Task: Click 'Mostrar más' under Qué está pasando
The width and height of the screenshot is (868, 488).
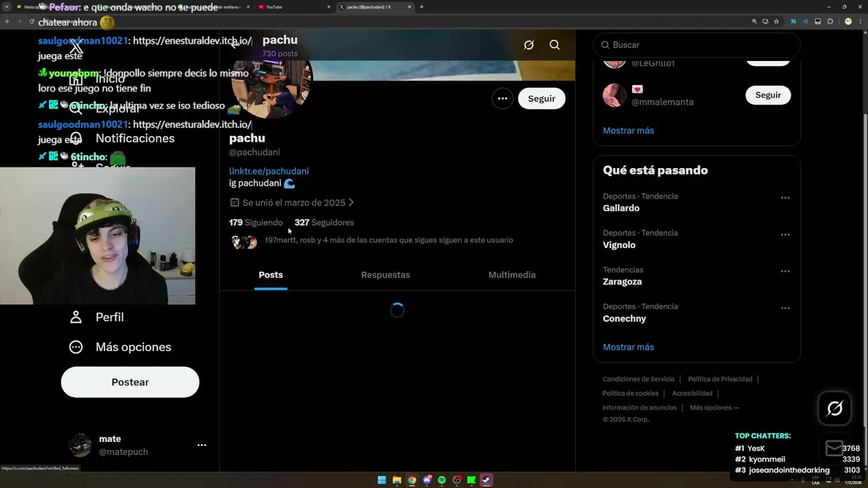Action: point(629,347)
